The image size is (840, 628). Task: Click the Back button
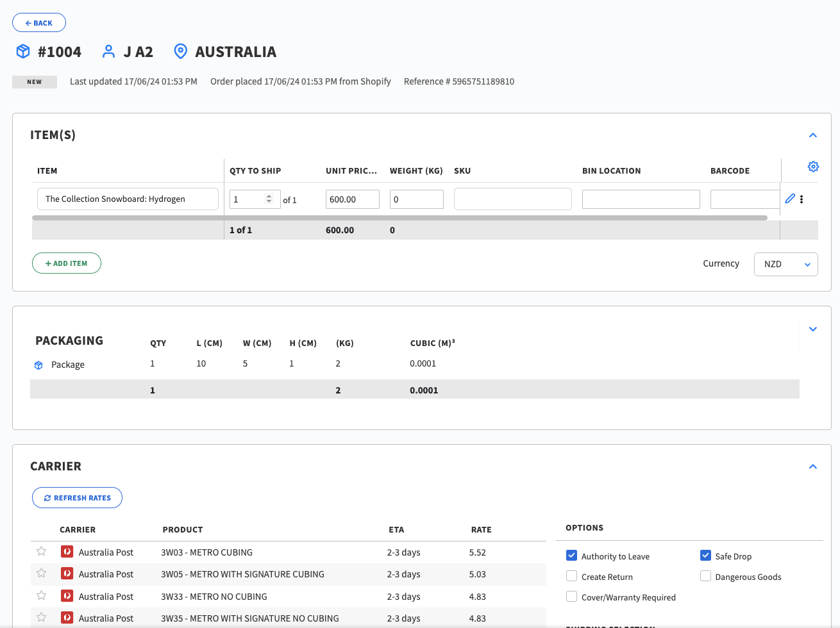[x=39, y=23]
